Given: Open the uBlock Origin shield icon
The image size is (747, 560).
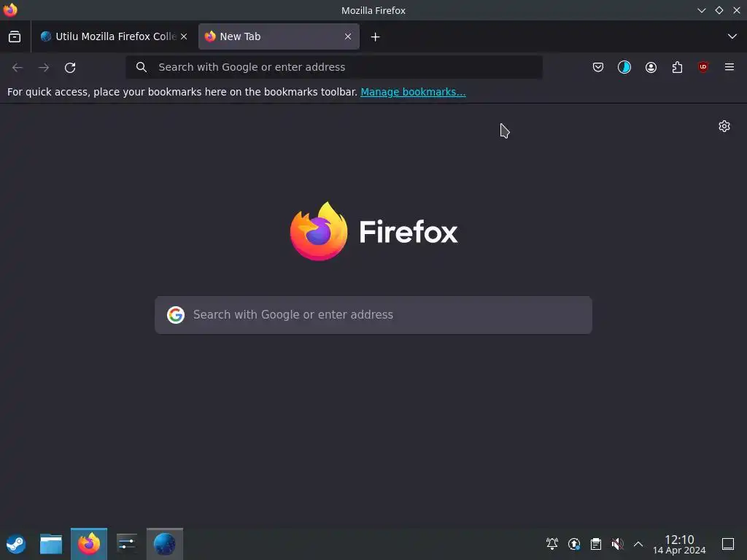Looking at the screenshot, I should click(x=703, y=67).
